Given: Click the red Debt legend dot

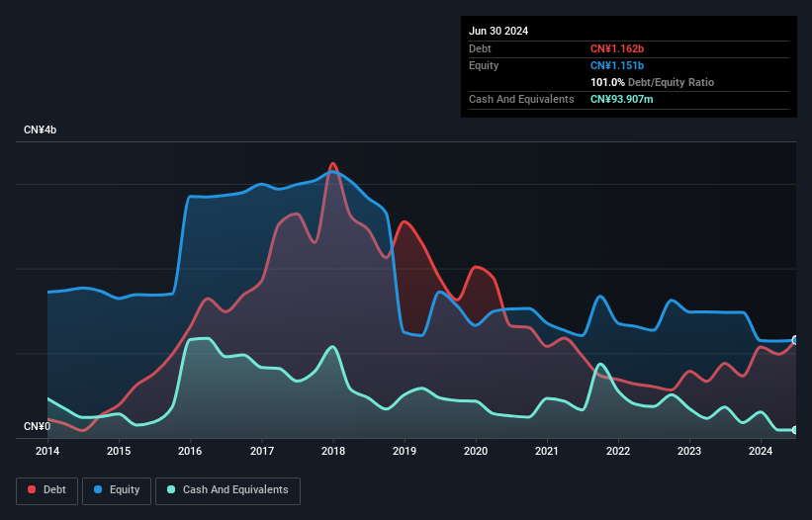Looking at the screenshot, I should click(x=32, y=489).
